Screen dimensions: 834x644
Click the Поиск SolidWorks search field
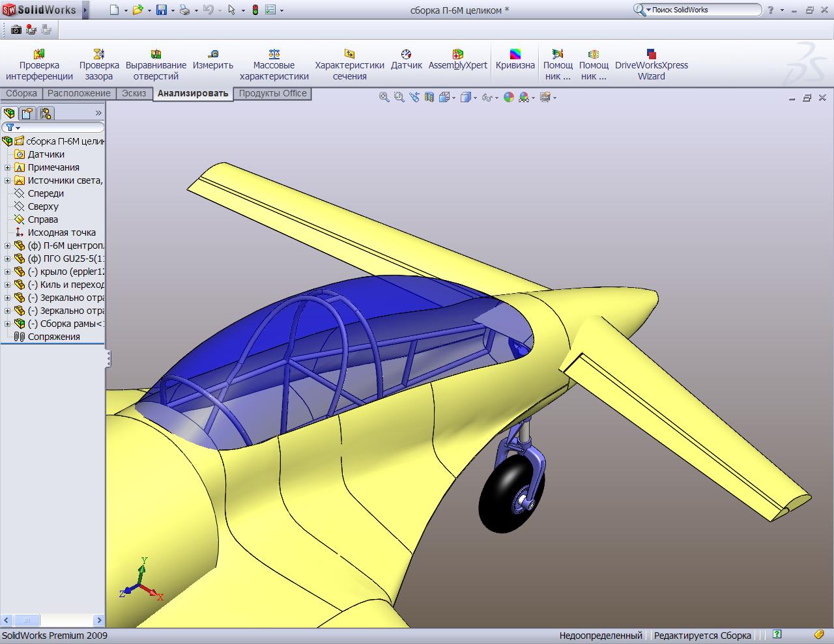click(x=704, y=10)
